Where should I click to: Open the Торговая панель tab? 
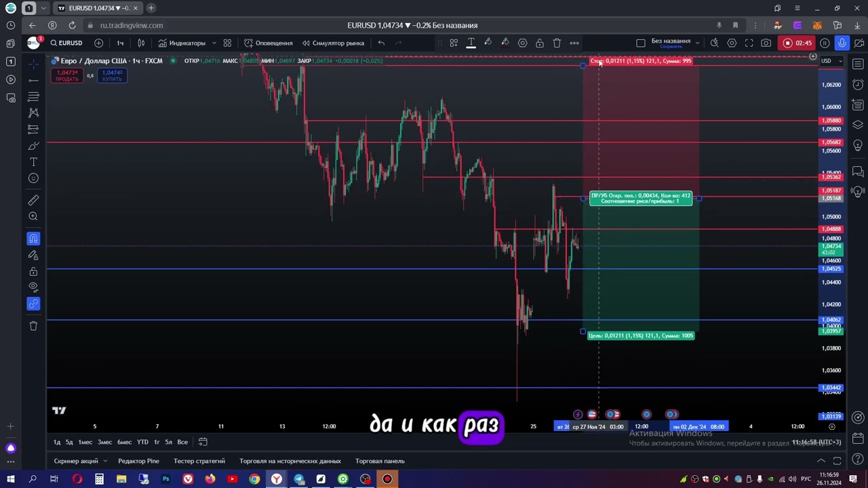coord(380,461)
